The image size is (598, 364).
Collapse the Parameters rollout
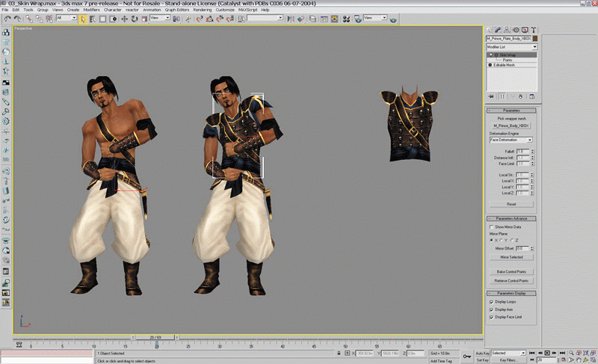(511, 110)
